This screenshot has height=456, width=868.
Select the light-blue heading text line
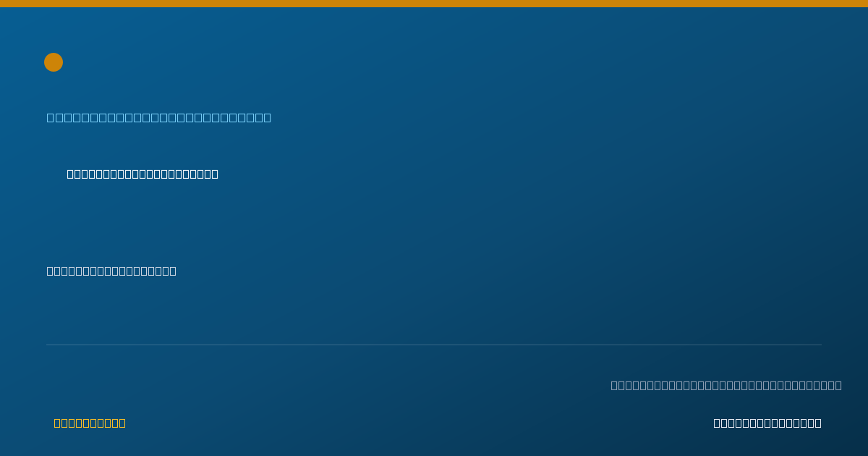[x=159, y=117]
